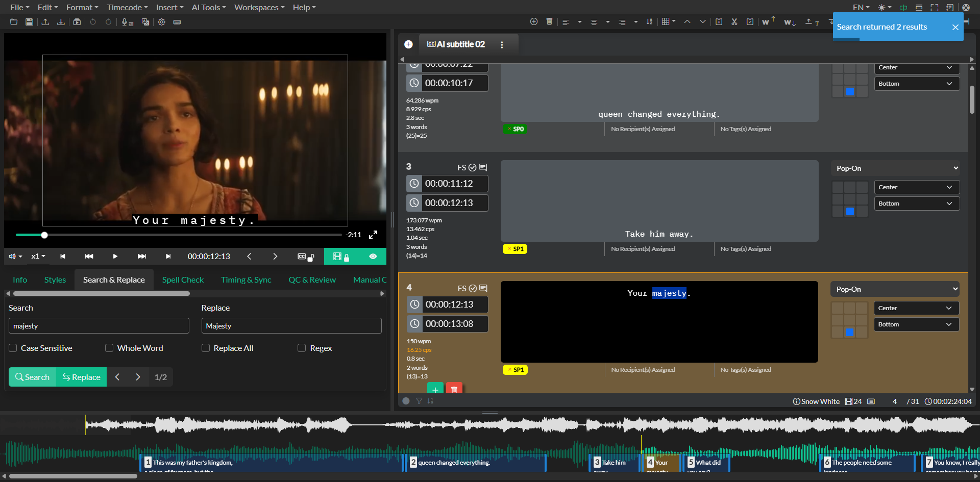Toggle the SP1 speaker tag on event 4

click(515, 370)
